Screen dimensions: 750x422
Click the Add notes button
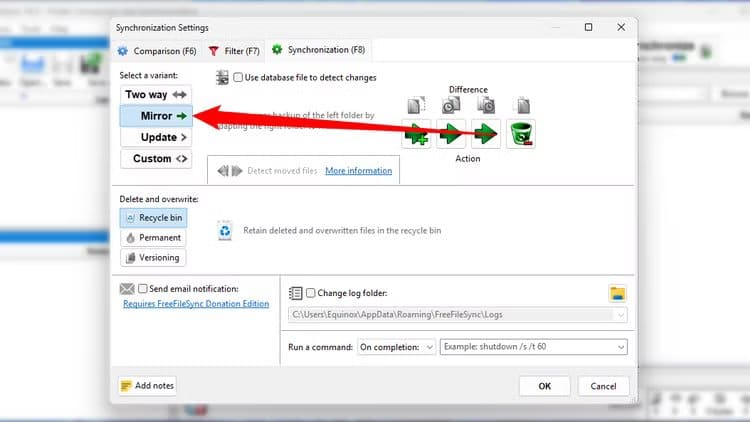coord(147,386)
